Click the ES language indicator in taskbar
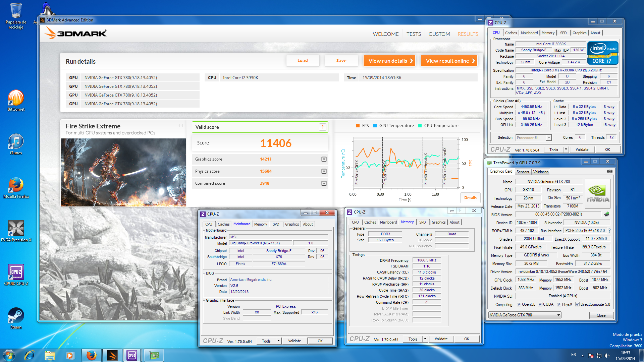The height and width of the screenshot is (362, 644). pos(574,355)
